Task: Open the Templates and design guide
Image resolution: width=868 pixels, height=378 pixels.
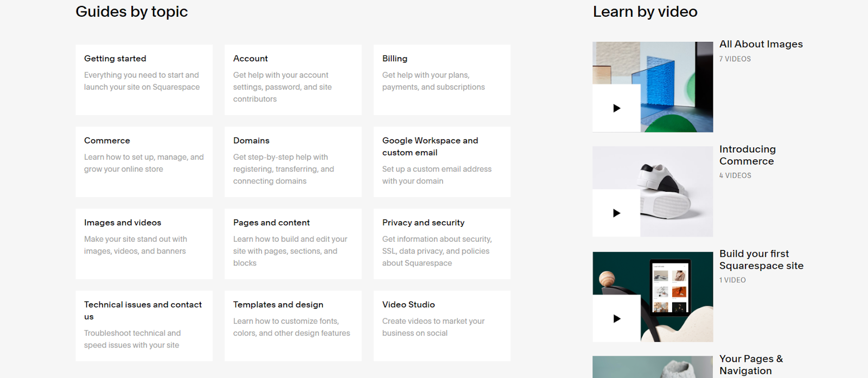Action: point(293,326)
